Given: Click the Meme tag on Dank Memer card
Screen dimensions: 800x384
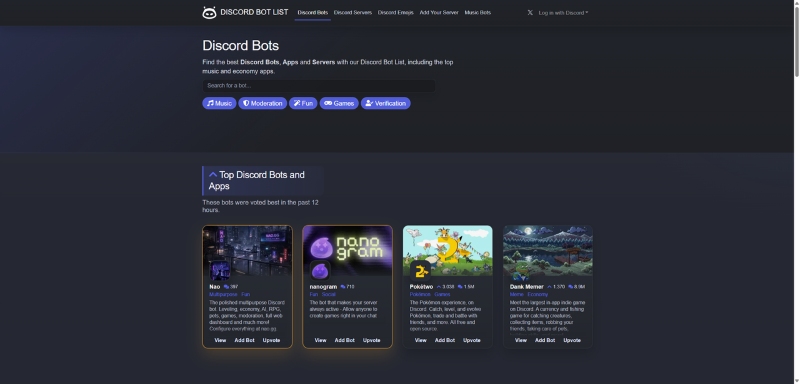Looking at the screenshot, I should (x=517, y=295).
